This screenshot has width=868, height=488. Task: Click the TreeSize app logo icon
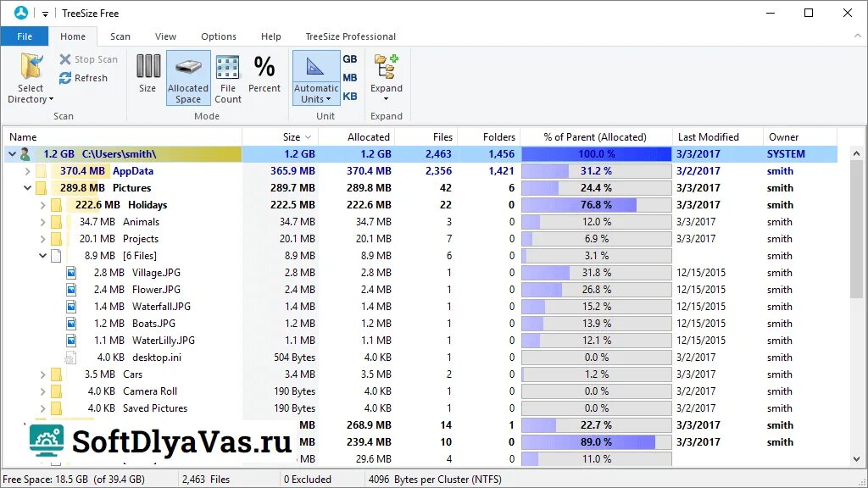click(x=21, y=13)
